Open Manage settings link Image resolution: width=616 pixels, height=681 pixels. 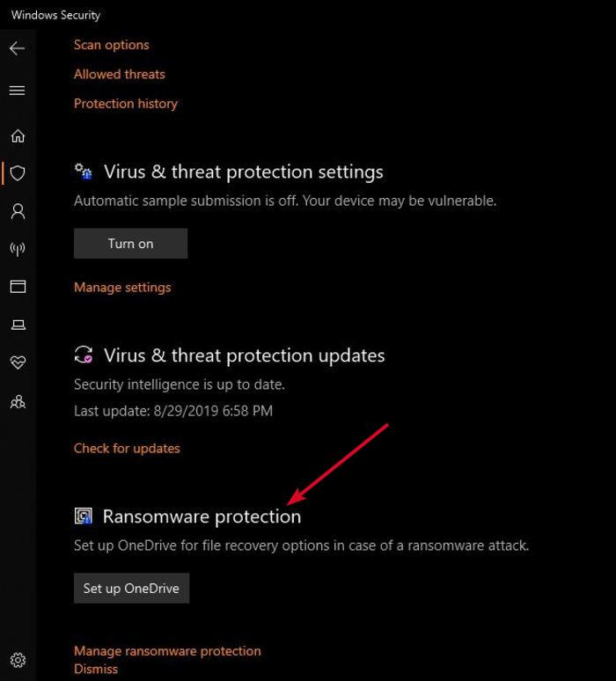[122, 287]
